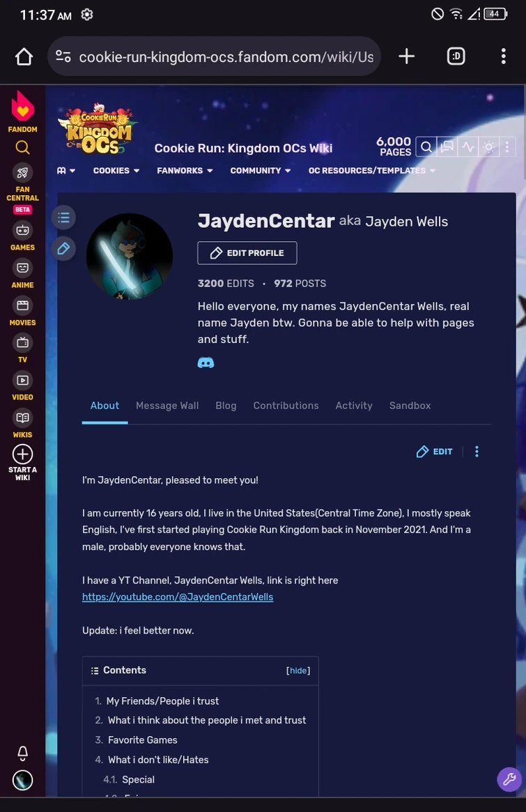Image resolution: width=526 pixels, height=812 pixels.
Task: Toggle light/dark theme sun icon
Action: coord(488,147)
